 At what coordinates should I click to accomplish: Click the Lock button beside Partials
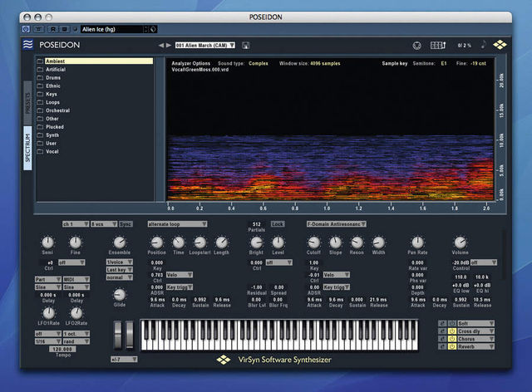[x=277, y=224]
